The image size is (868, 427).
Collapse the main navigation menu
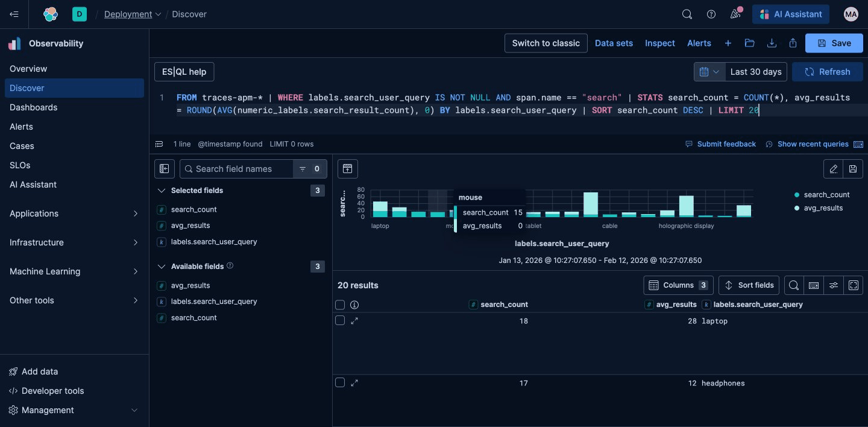point(14,14)
